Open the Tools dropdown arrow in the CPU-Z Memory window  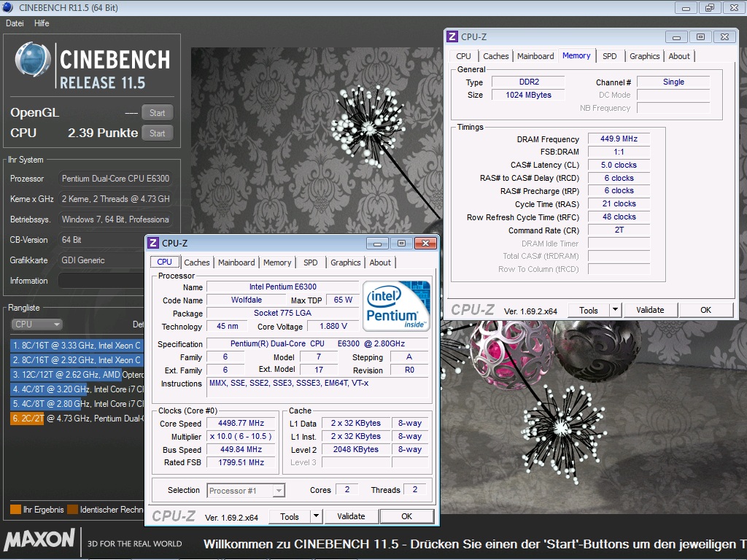point(615,310)
